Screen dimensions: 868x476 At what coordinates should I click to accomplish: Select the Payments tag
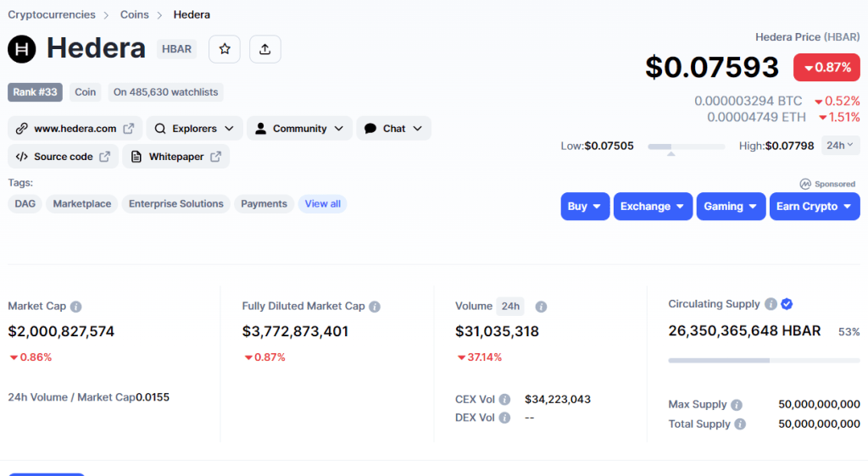pyautogui.click(x=264, y=203)
